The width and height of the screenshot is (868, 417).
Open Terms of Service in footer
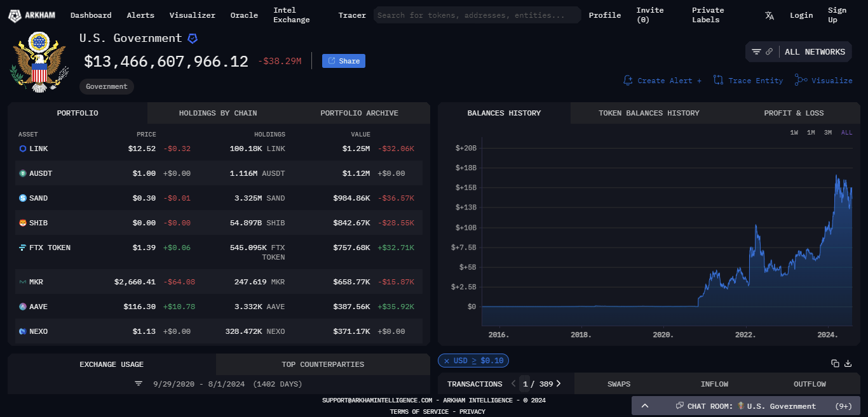pyautogui.click(x=418, y=412)
